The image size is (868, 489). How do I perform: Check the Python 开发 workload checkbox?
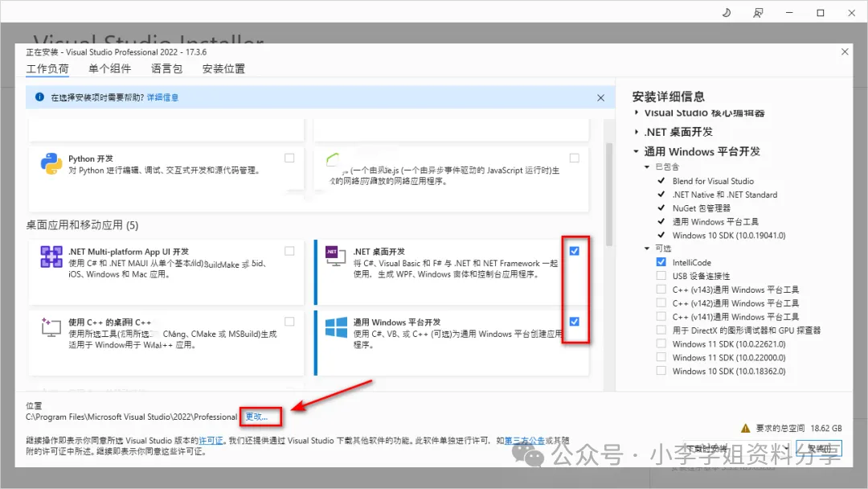tap(289, 158)
